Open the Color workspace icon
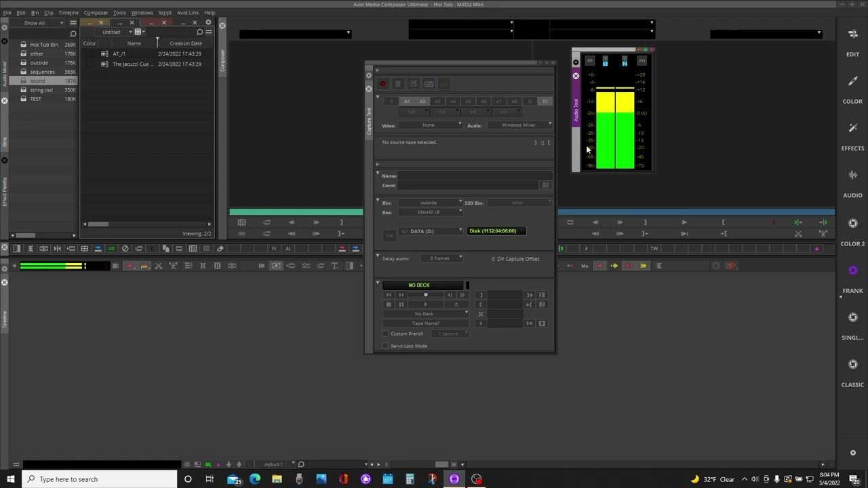 [852, 81]
